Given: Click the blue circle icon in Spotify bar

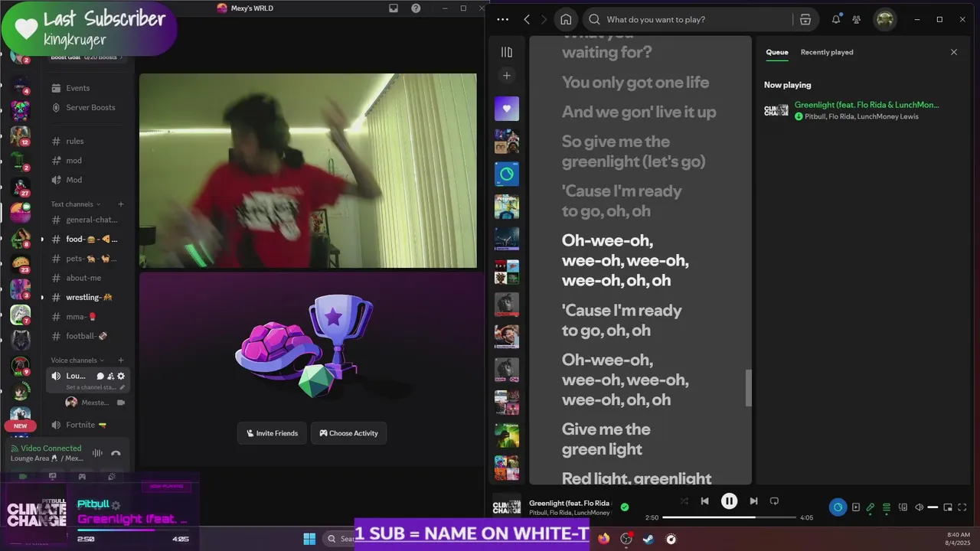Looking at the screenshot, I should (838, 507).
